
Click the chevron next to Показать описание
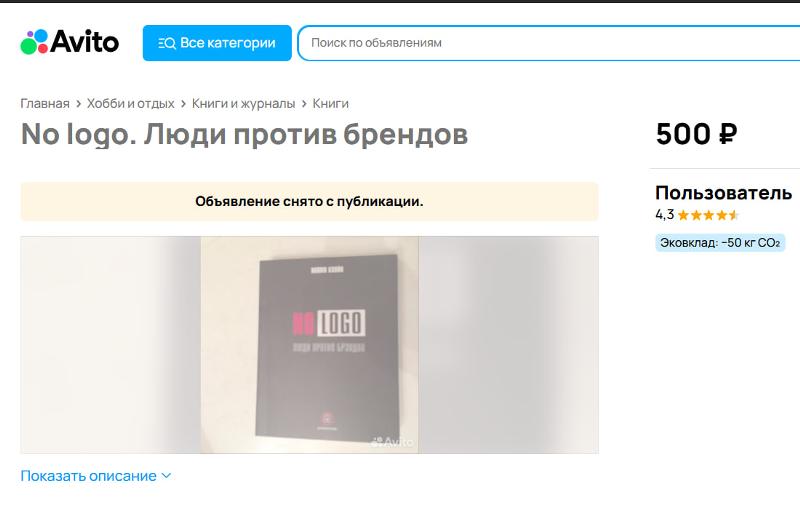point(166,476)
